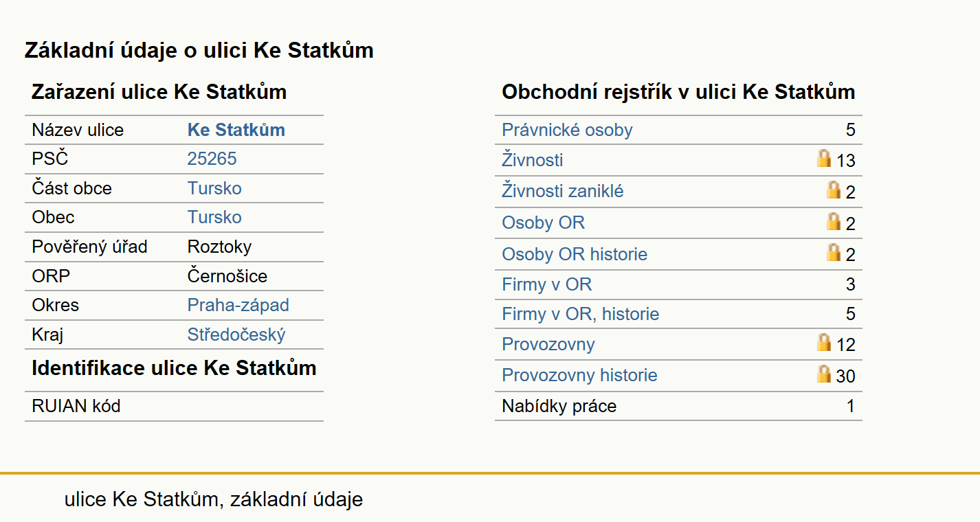
Task: Click the lock icon beside Živnosti count
Action: pyautogui.click(x=824, y=159)
